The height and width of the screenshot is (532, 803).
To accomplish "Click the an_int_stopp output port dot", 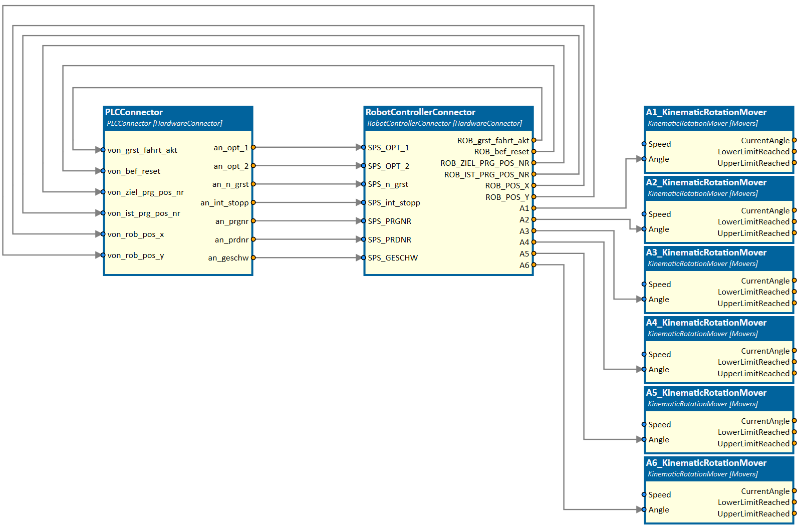I will tap(253, 202).
